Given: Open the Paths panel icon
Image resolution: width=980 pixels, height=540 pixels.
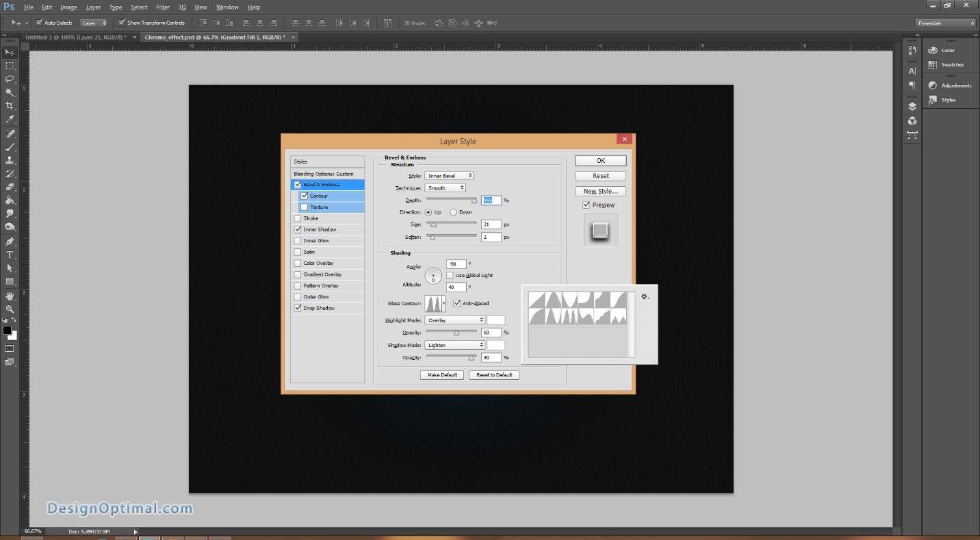Looking at the screenshot, I should coord(912,136).
